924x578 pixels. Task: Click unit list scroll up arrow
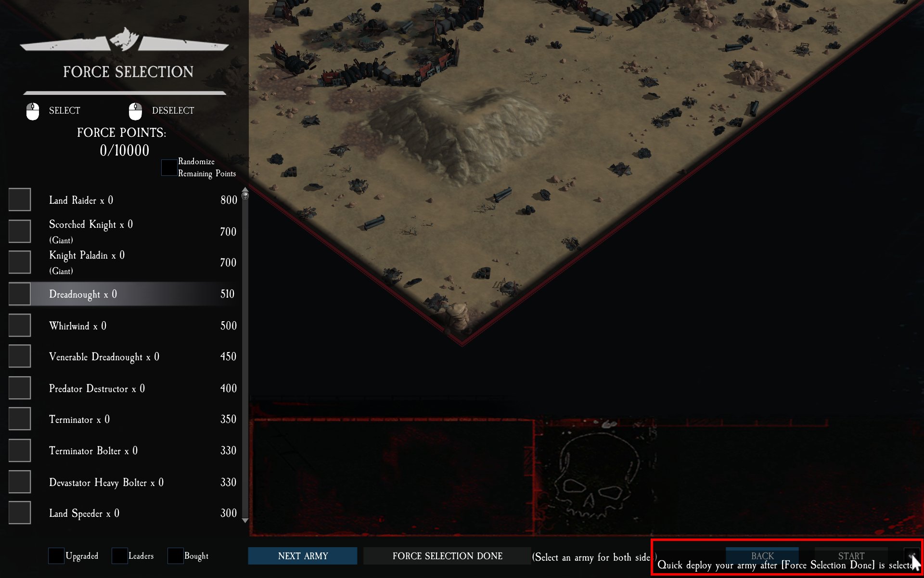click(x=245, y=189)
